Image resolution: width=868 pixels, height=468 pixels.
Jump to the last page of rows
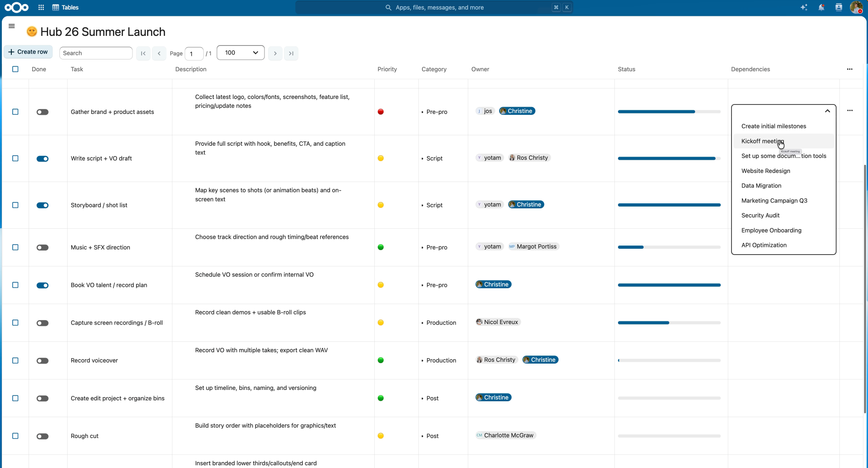tap(291, 53)
